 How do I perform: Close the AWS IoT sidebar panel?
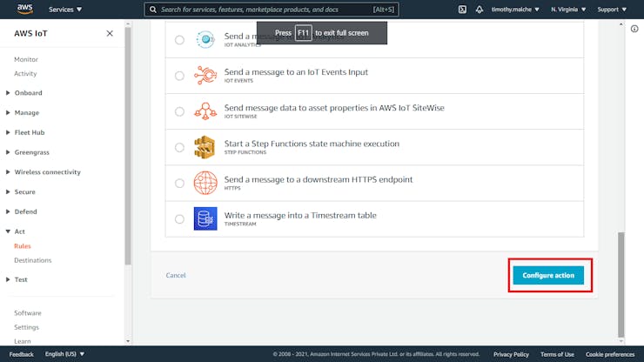[x=110, y=33]
